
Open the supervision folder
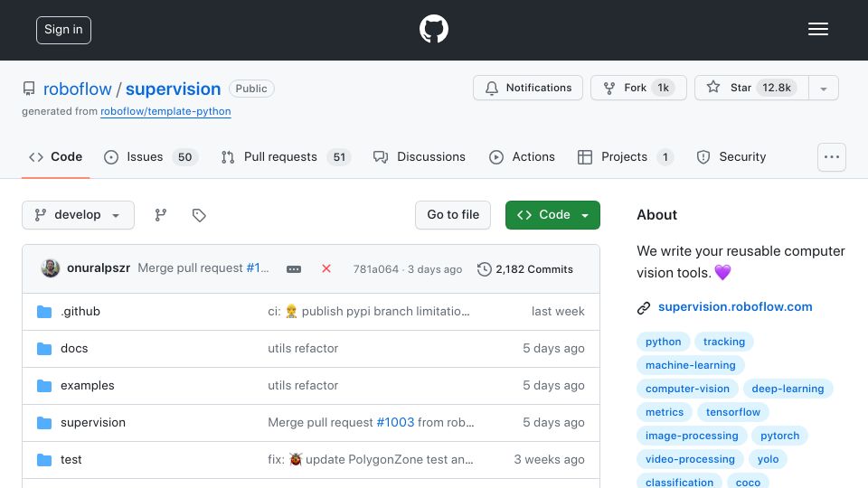coord(93,423)
